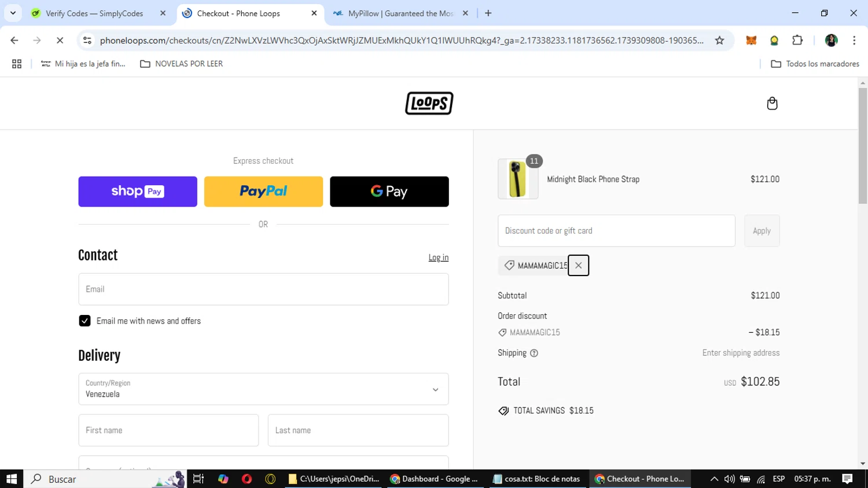Screen dimensions: 868x488
Task: Go forward in browser history
Action: (x=37, y=41)
